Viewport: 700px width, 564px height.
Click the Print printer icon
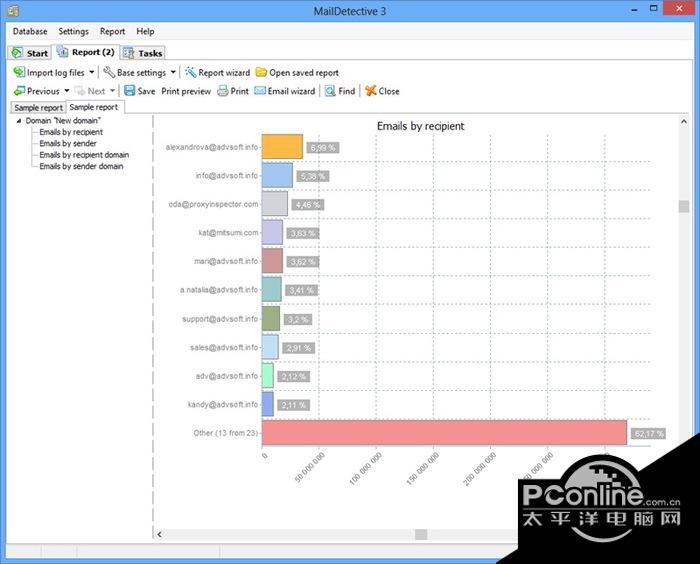pos(223,91)
